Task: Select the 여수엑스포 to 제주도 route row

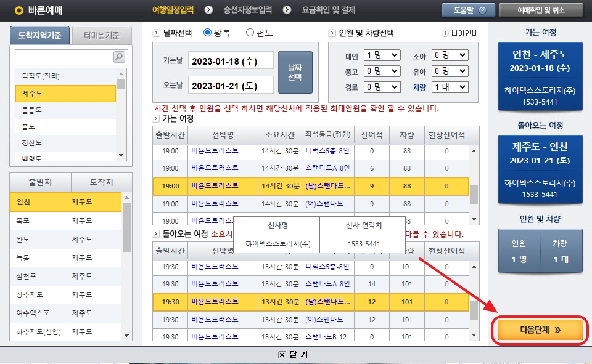Action: (66, 313)
